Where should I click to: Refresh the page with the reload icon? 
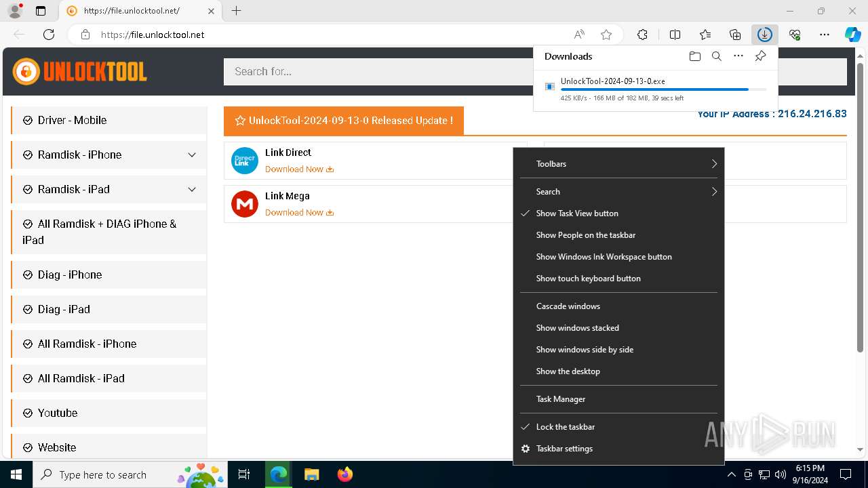(x=49, y=35)
